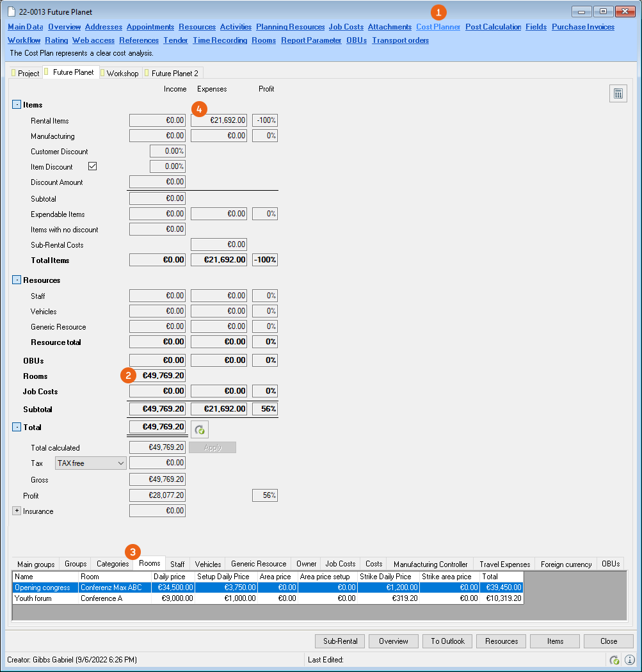Go to the Purchase Invoices link
The image size is (642, 672).
click(582, 27)
